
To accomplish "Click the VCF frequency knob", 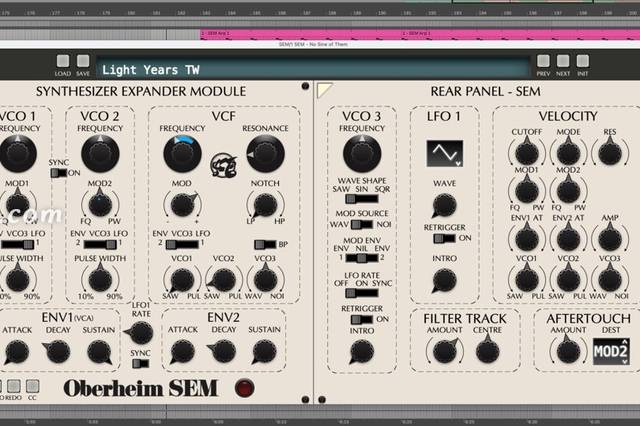I will 182,154.
